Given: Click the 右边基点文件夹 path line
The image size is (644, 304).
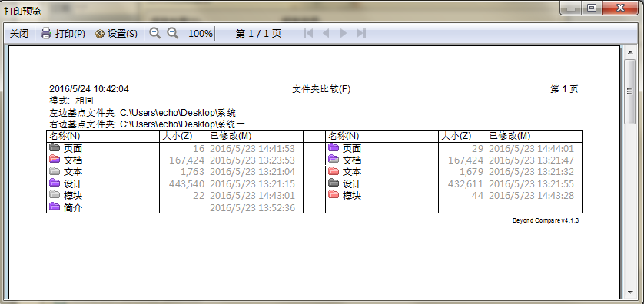Looking at the screenshot, I should (x=148, y=124).
